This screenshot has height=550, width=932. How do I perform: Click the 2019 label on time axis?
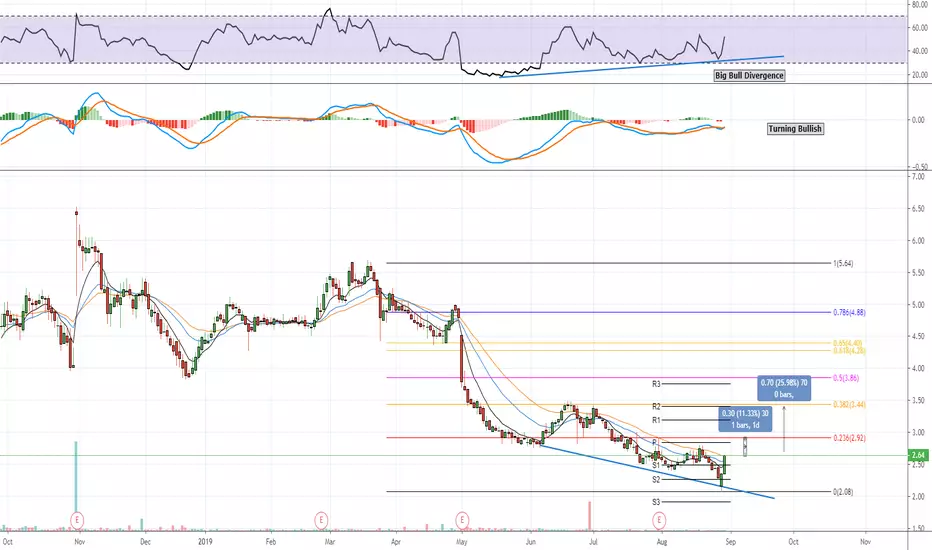(205, 542)
